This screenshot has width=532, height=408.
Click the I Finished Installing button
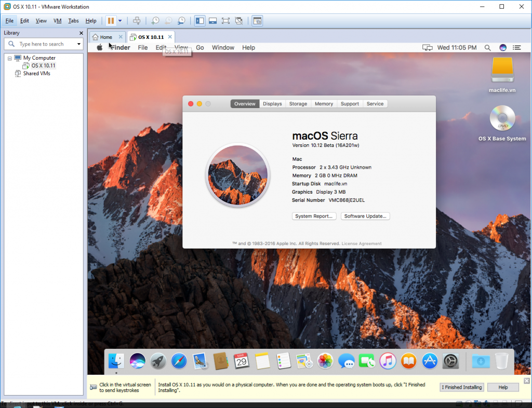(461, 387)
